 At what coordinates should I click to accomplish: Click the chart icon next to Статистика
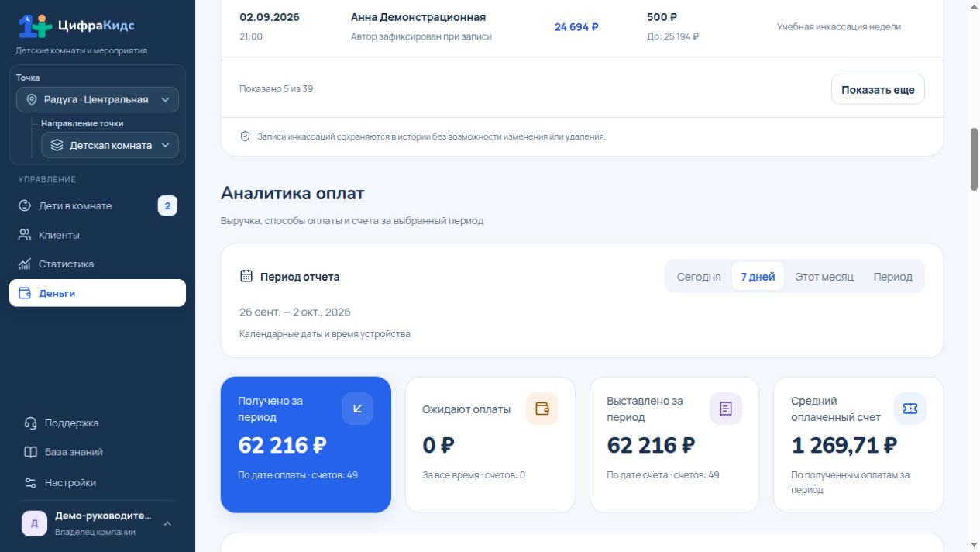(25, 264)
